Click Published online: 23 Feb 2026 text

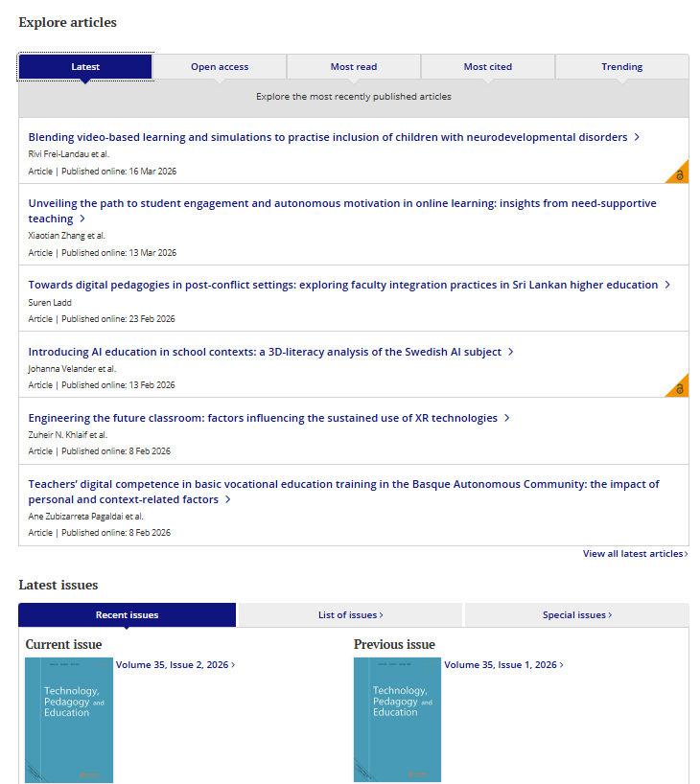tap(118, 318)
